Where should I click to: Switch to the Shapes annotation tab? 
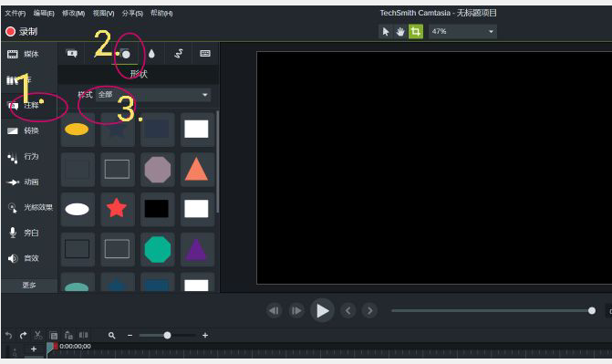pyautogui.click(x=125, y=54)
